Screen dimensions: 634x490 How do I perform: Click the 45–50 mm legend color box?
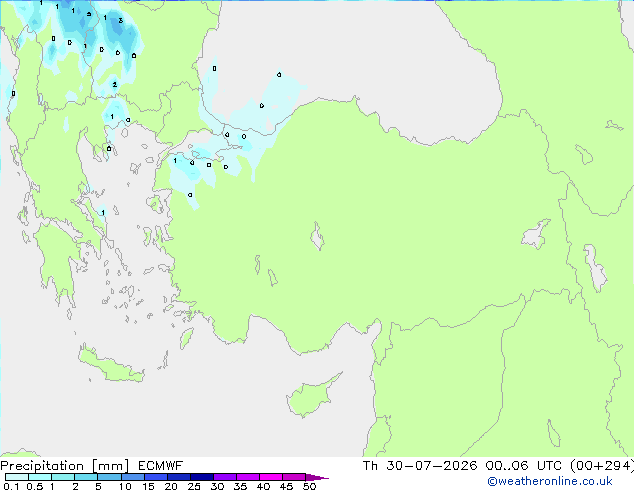click(294, 477)
